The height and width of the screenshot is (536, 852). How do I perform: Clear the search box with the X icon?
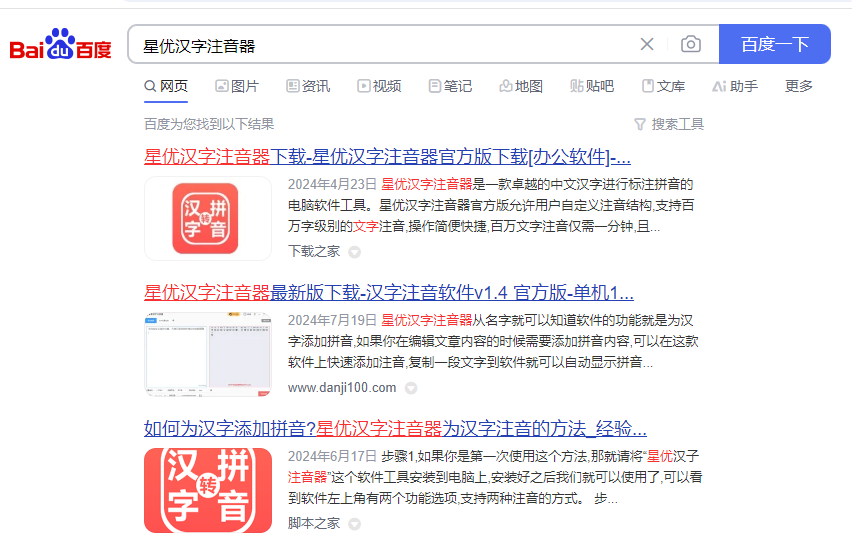647,44
